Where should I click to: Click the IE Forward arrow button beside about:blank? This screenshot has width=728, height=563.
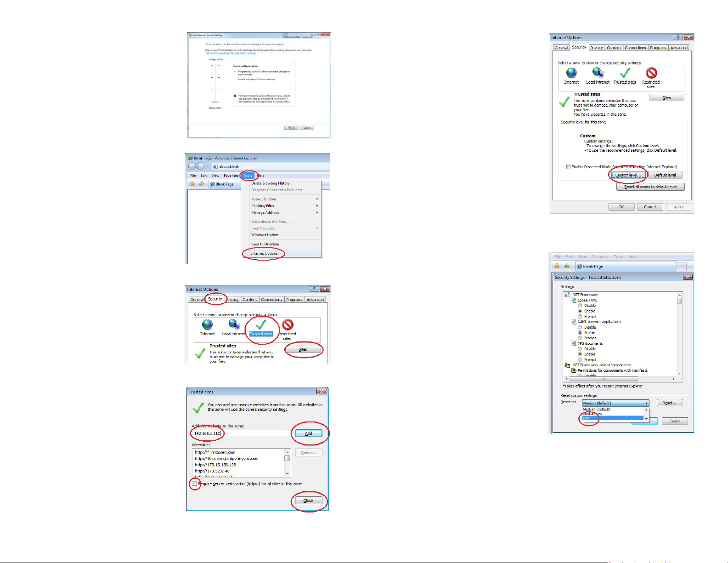coord(201,166)
